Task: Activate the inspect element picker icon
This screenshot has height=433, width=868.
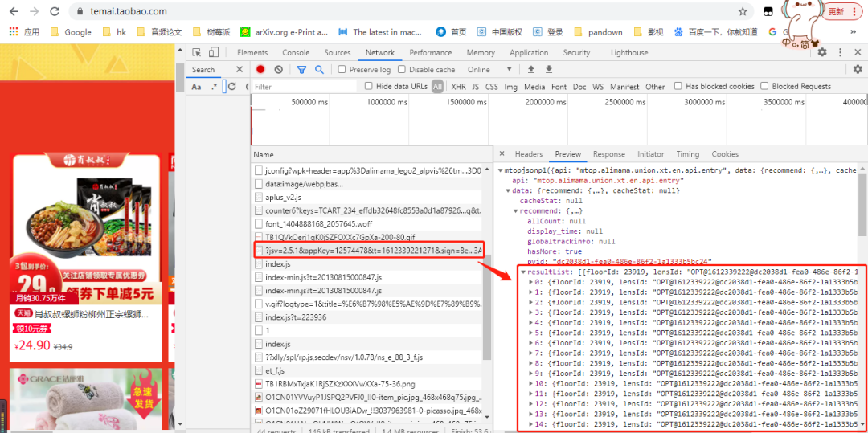Action: tap(197, 52)
